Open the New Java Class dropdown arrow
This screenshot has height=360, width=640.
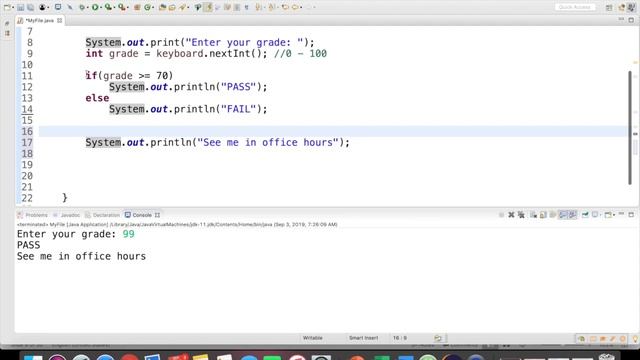(x=153, y=7)
